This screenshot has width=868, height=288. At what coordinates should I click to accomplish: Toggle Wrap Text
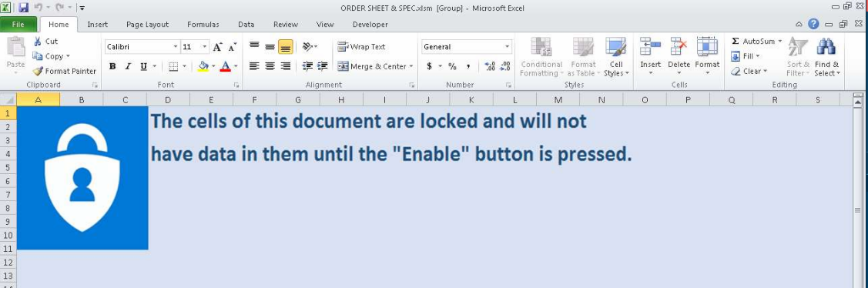click(361, 46)
